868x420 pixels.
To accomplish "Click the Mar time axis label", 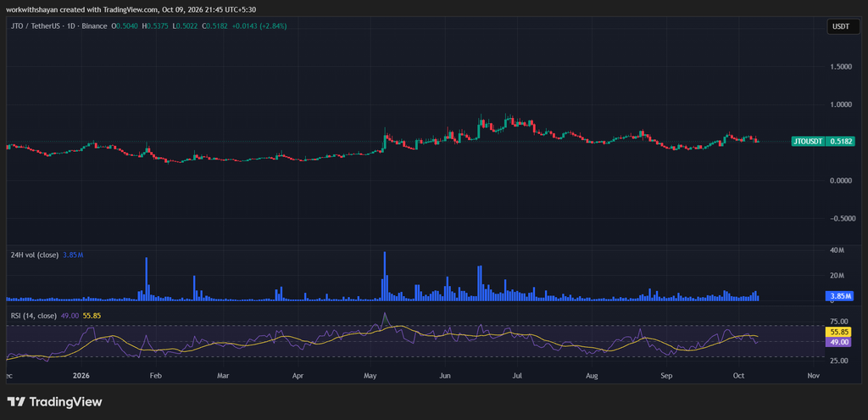I will pyautogui.click(x=223, y=376).
